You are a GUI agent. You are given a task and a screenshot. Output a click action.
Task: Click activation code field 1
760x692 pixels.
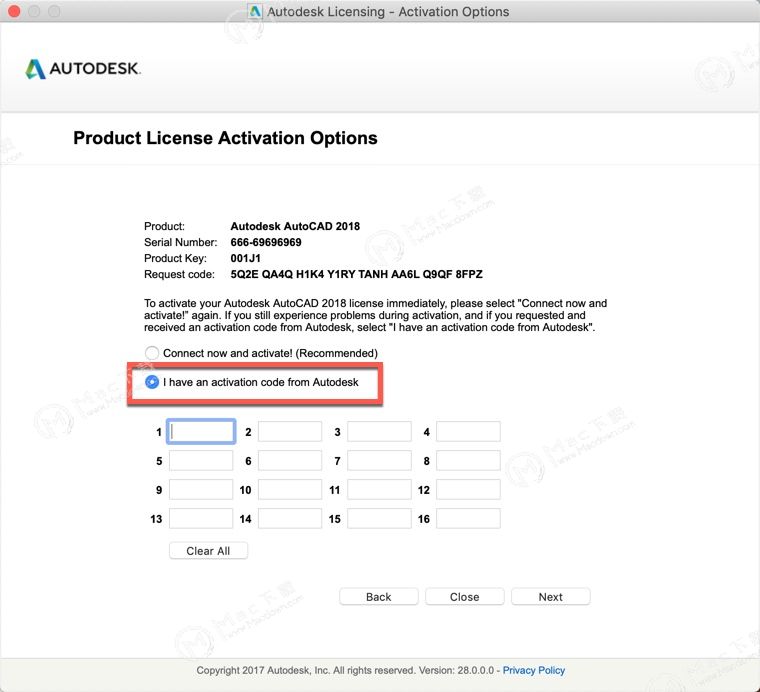point(201,432)
